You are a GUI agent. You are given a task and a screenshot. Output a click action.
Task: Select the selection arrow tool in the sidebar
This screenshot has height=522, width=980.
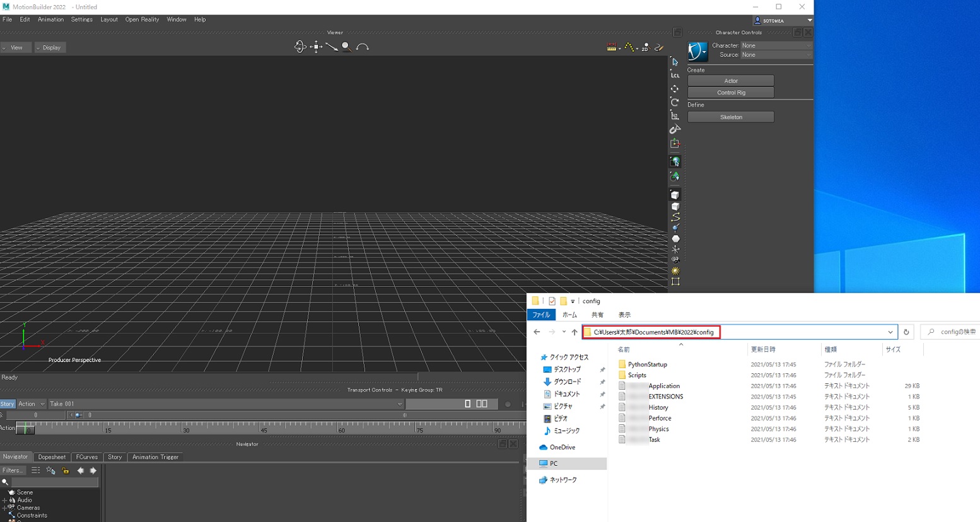click(675, 62)
